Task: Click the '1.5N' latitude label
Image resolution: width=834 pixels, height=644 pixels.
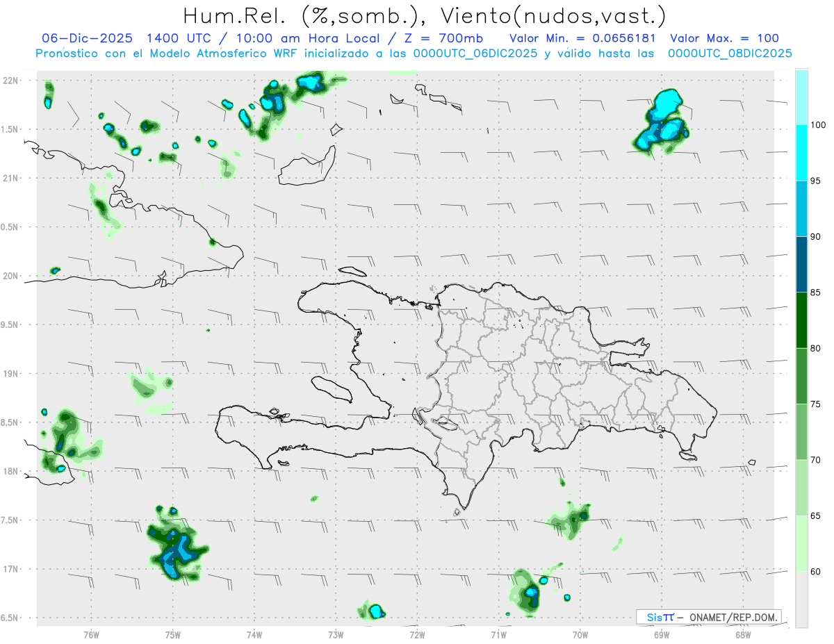Action: [x=10, y=129]
